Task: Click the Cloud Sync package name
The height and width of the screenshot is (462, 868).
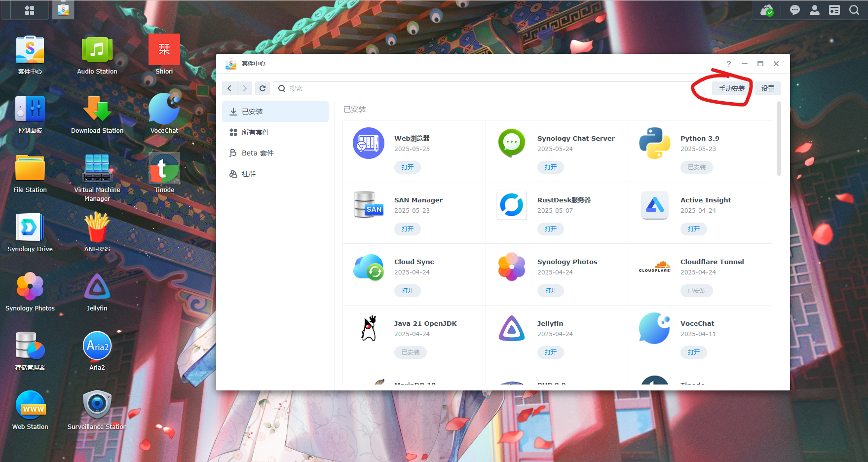Action: click(414, 262)
